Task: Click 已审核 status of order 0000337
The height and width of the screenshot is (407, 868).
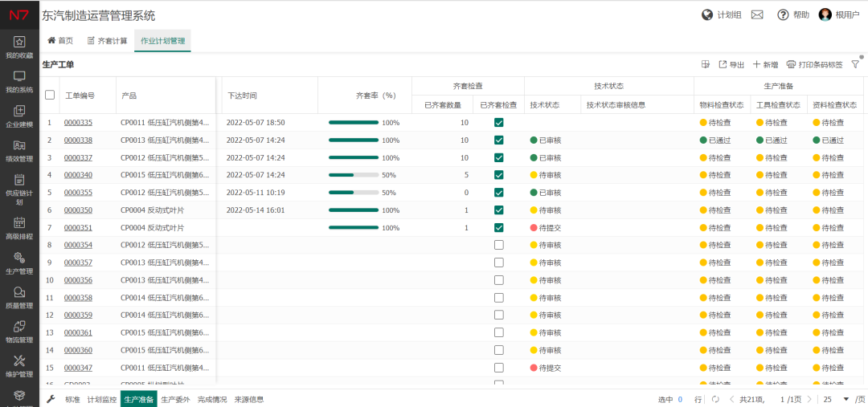Action: point(546,157)
